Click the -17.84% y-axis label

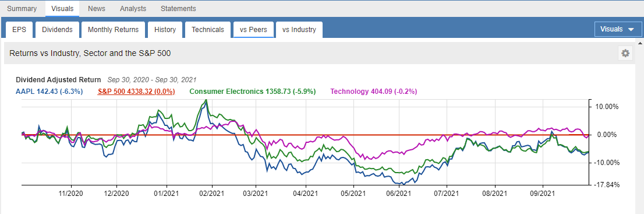(607, 185)
